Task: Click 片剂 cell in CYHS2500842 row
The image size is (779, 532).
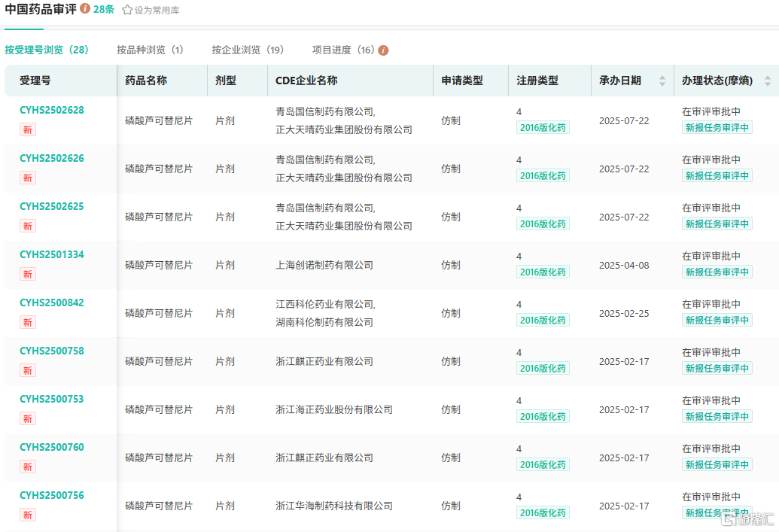Action: click(225, 314)
